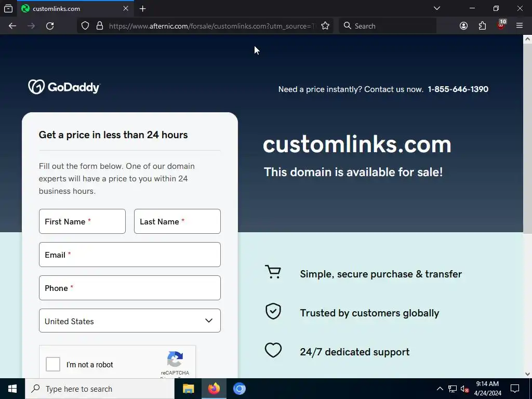Open the United States country dropdown
This screenshot has width=532, height=399.
[129, 321]
